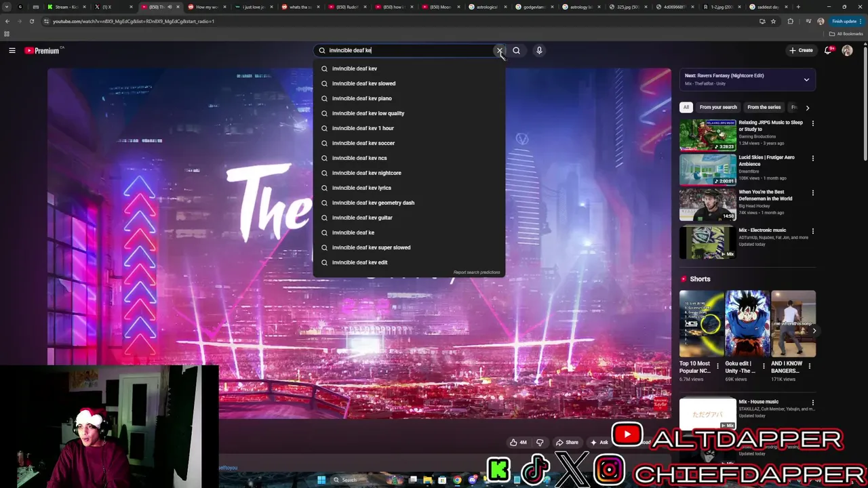Open options for Lucid Skies video
The height and width of the screenshot is (488, 868).
point(812,158)
